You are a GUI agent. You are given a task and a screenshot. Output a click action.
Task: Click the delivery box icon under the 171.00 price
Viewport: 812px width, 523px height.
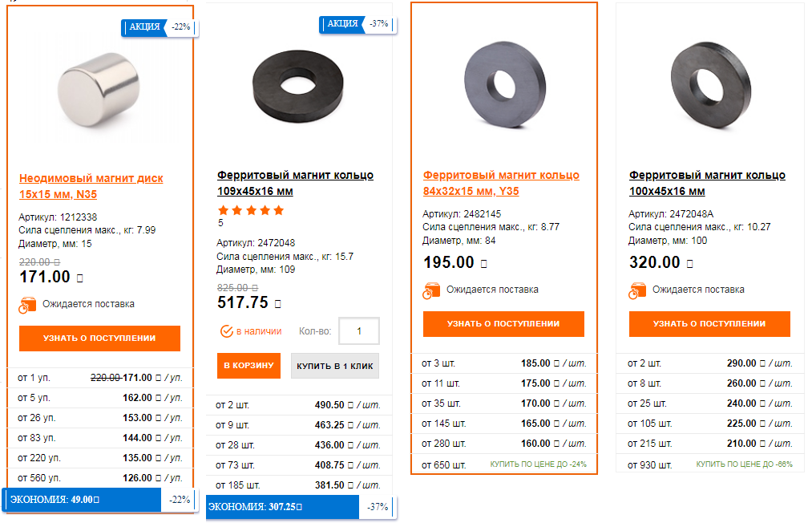pyautogui.click(x=27, y=305)
